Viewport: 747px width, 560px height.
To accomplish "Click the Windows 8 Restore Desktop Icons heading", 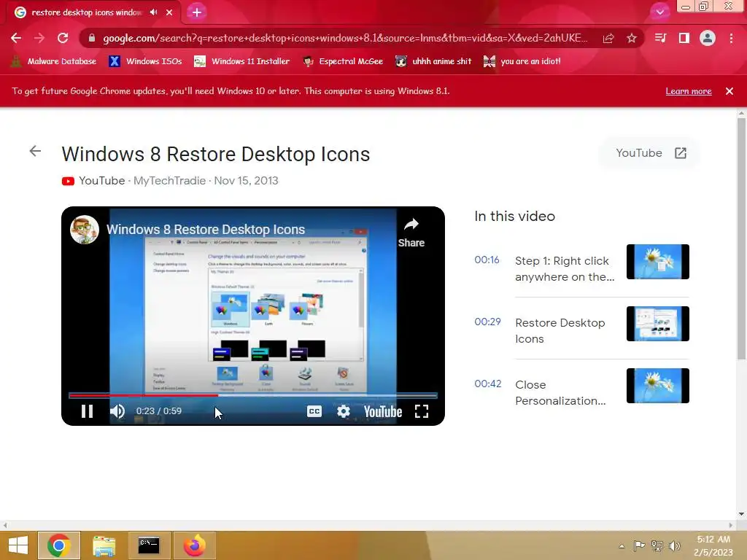I will (x=216, y=155).
